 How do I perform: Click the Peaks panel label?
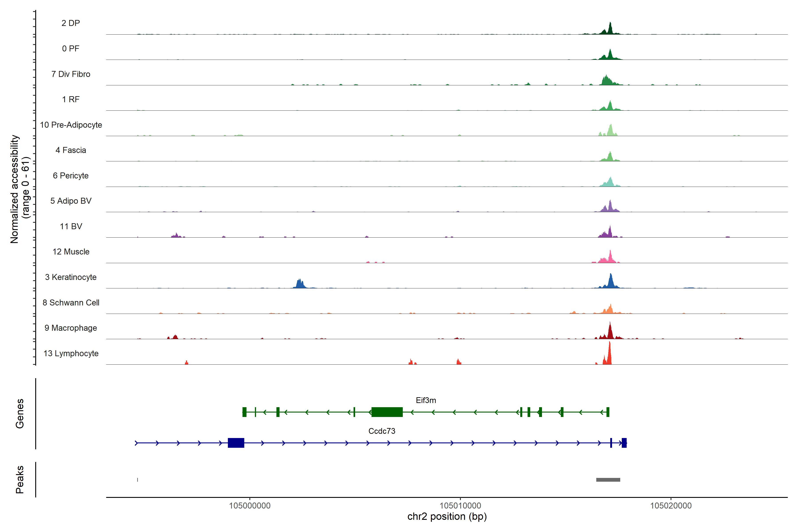pyautogui.click(x=20, y=479)
